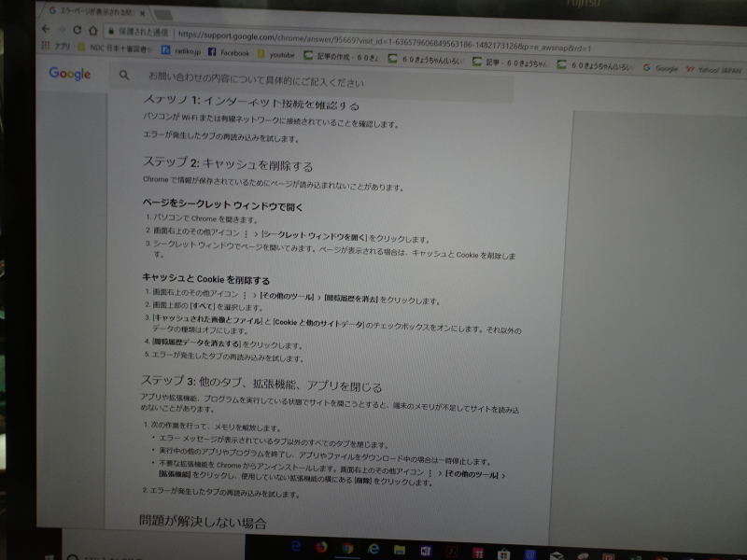Click the heading 問題が解決しない場合
This screenshot has width=747, height=560.
(x=203, y=522)
